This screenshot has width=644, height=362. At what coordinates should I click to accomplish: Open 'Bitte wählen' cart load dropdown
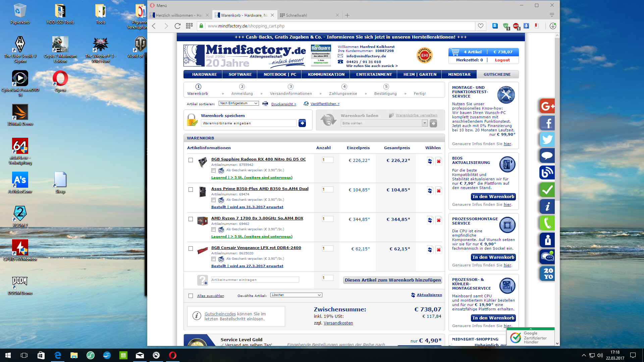click(384, 123)
